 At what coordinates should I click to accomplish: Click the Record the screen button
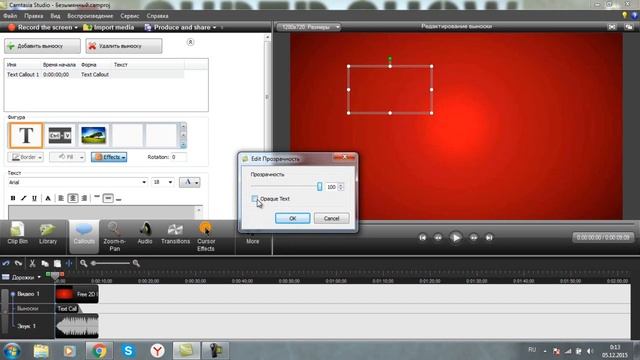(x=42, y=27)
